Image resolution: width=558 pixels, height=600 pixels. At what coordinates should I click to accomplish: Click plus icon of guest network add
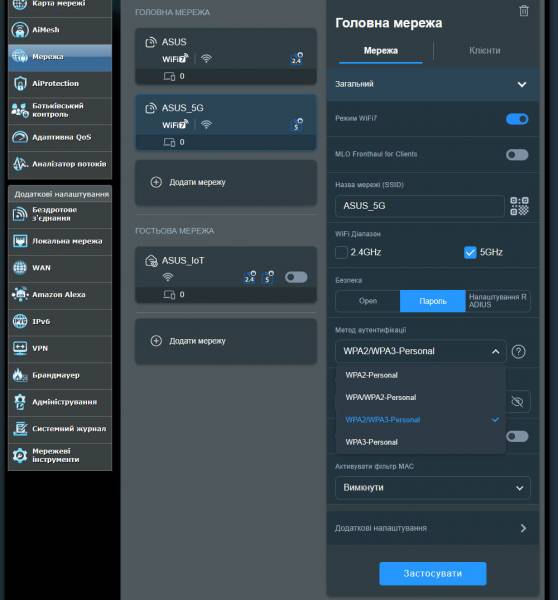(156, 341)
